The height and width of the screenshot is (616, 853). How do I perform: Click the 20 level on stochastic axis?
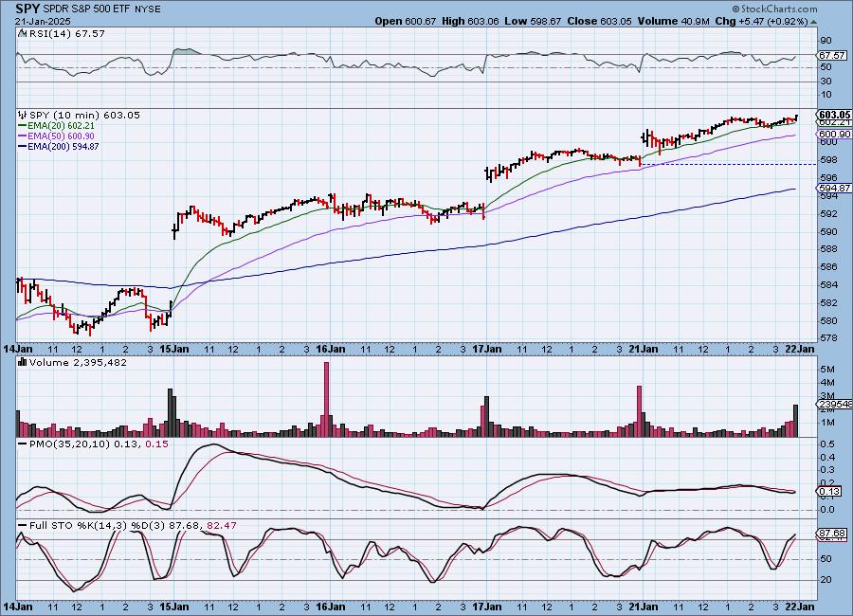tap(826, 580)
